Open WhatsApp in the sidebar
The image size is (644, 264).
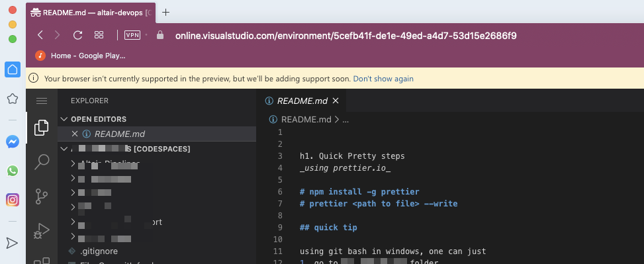coord(13,171)
